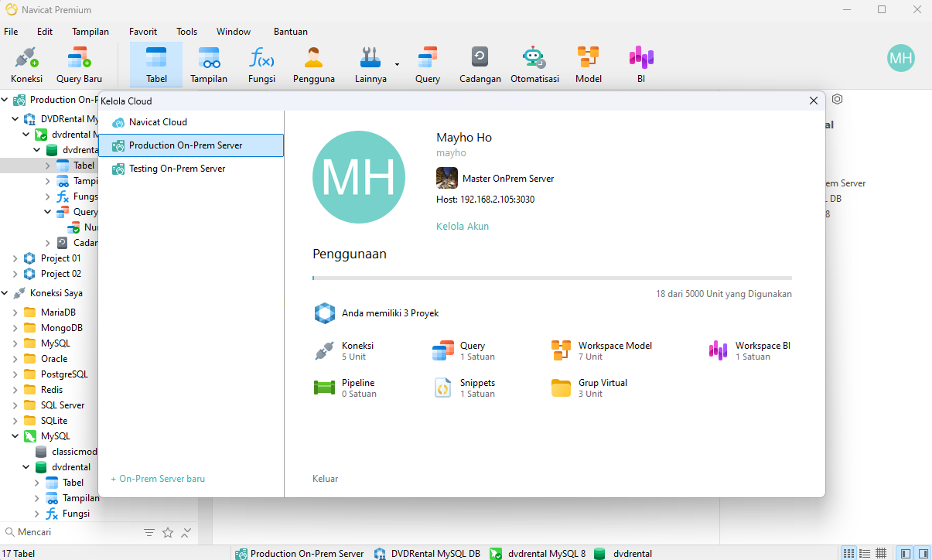Click the Pipeline usage icon

[324, 388]
